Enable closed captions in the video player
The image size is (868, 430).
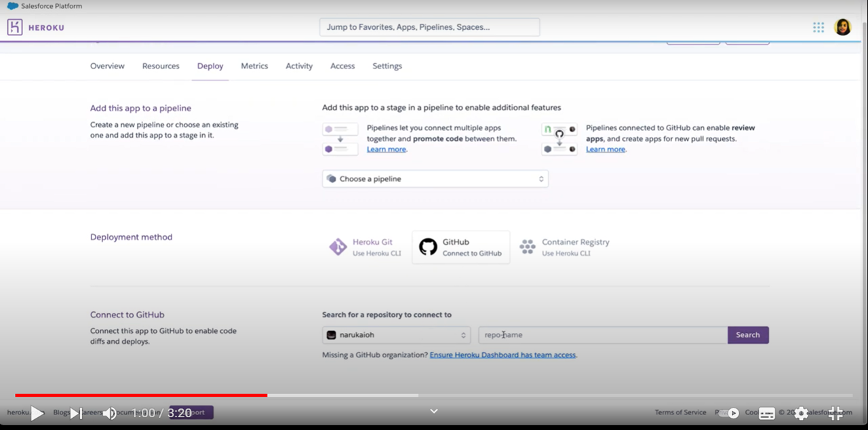point(766,412)
